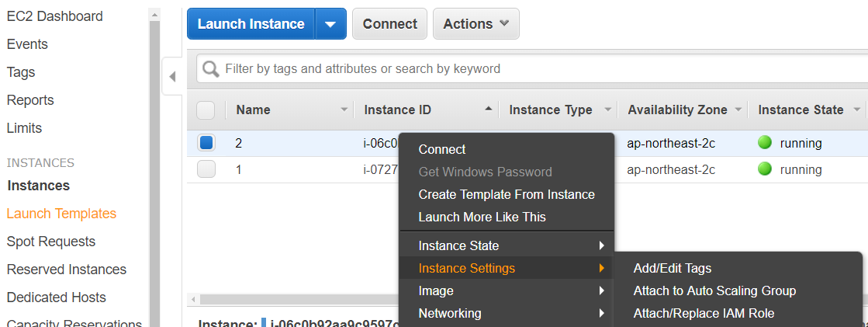Open Launch Templates in the sidebar
Screen dimensions: 868x327
point(61,214)
